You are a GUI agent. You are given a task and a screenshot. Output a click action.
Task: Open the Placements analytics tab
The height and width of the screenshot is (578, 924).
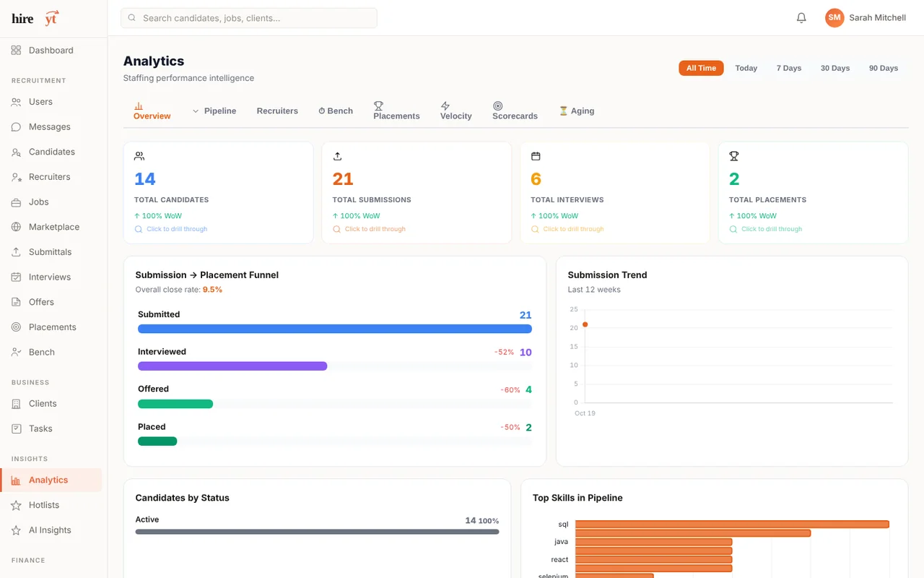[396, 111]
